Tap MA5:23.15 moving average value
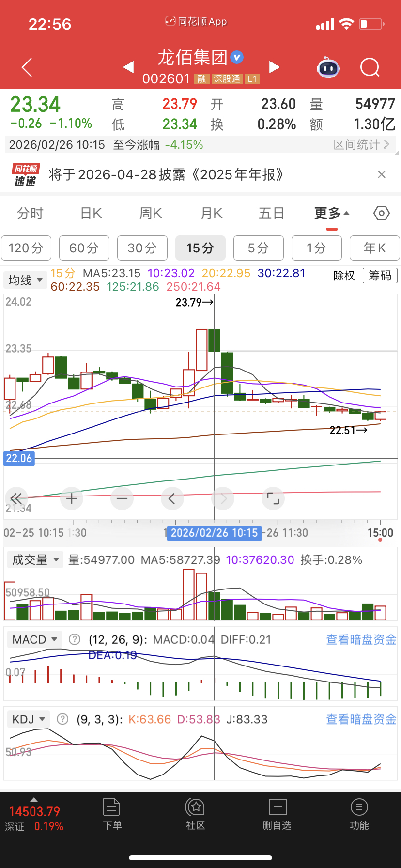 tap(112, 273)
